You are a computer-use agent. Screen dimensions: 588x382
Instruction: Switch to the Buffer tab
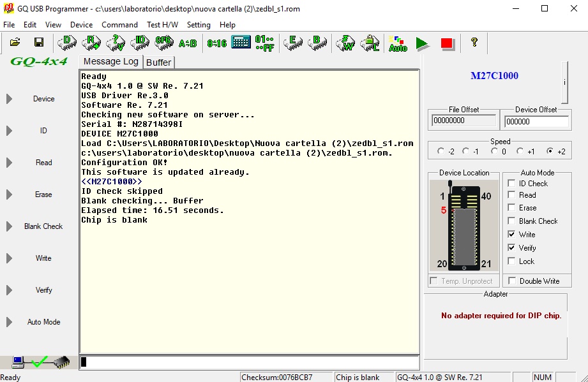pyautogui.click(x=158, y=62)
